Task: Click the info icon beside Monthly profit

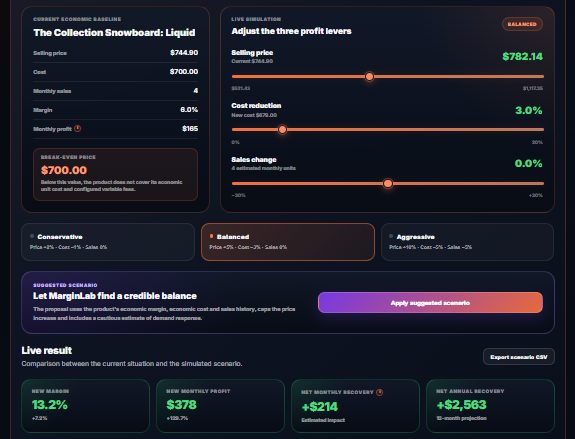Action: coord(77,128)
